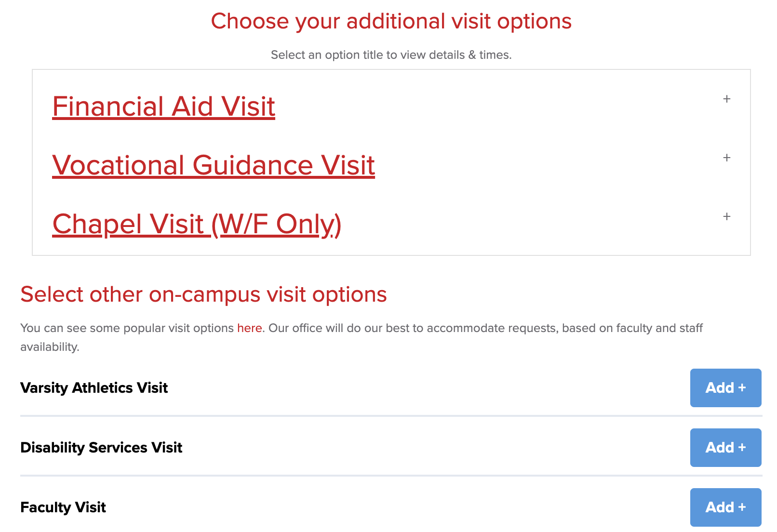Click the Faculty Visit label text
777x532 pixels.
coord(63,507)
